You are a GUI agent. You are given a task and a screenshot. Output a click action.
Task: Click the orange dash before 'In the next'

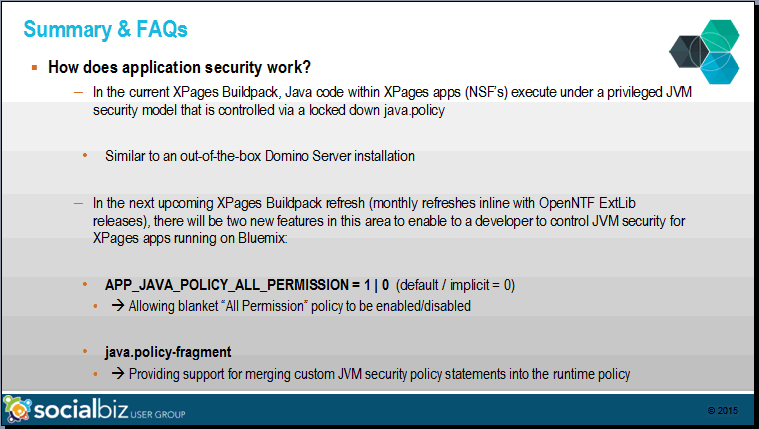pyautogui.click(x=78, y=203)
